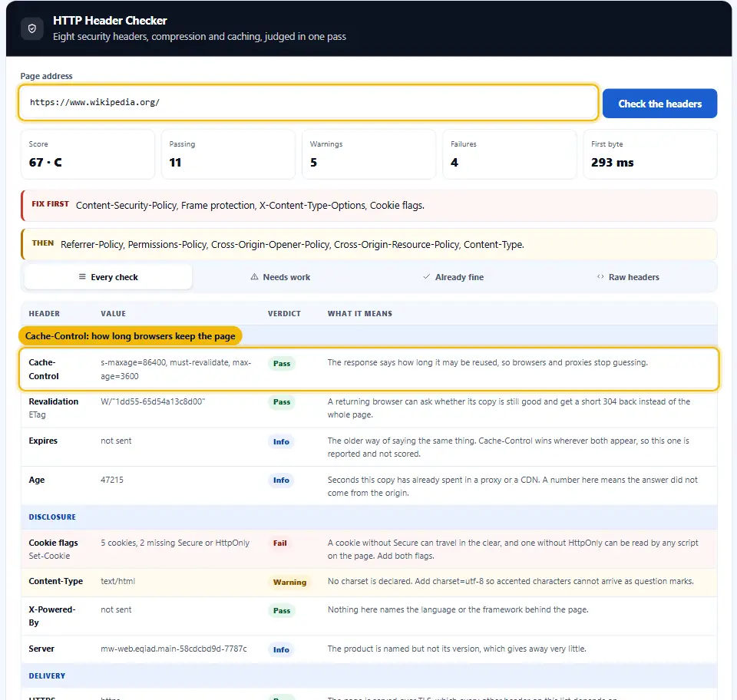Click the DELIVERY section heading

tap(47, 675)
